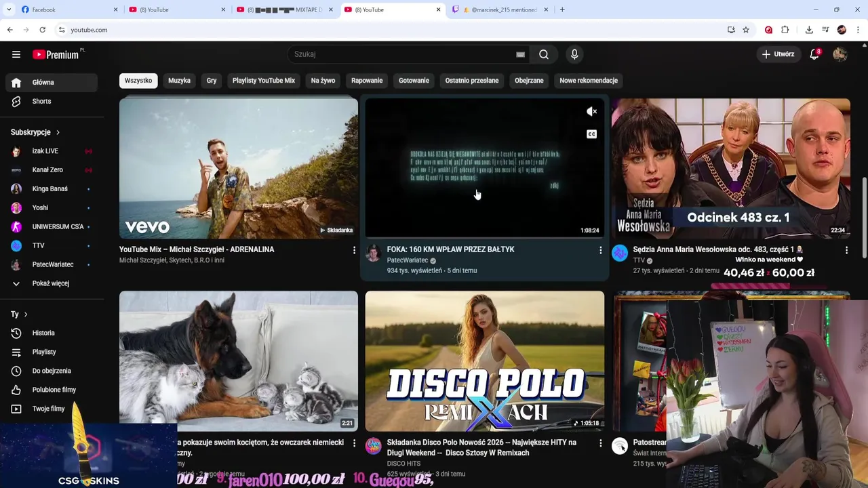
Task: Select the Gry filter chip
Action: click(212, 80)
